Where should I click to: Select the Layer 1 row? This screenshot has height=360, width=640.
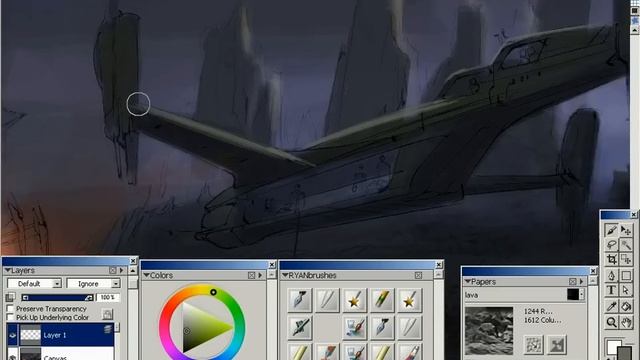[60, 335]
